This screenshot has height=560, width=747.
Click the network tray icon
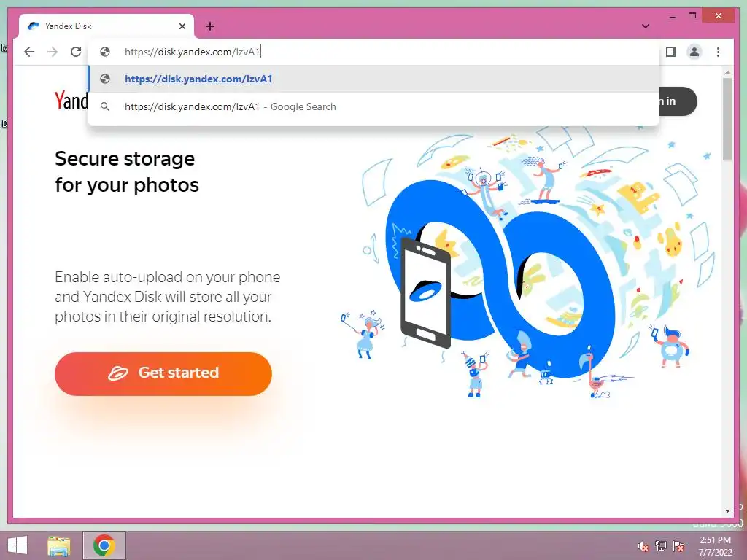tap(661, 546)
